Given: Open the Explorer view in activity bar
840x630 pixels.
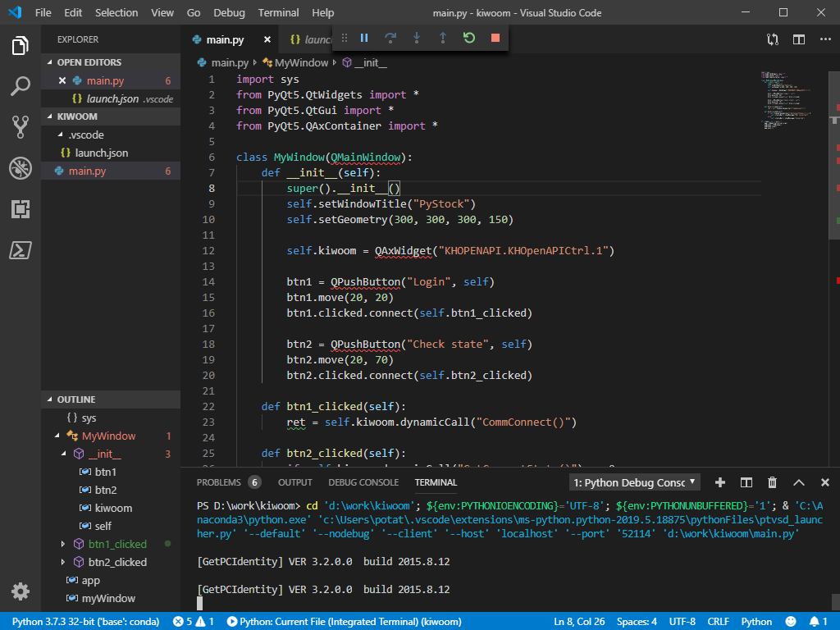Looking at the screenshot, I should coord(21,46).
